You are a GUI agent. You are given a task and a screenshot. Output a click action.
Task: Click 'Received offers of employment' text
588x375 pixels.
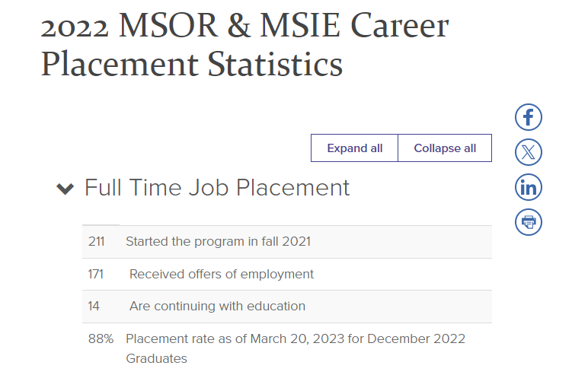221,275
